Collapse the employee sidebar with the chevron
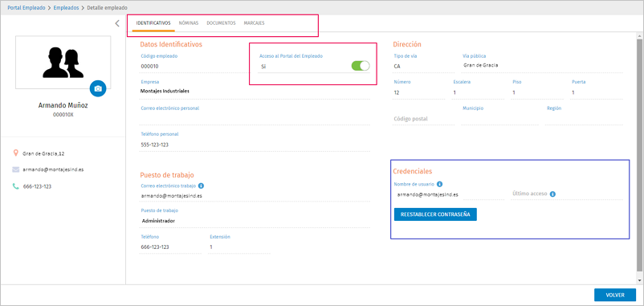The width and height of the screenshot is (644, 306). [117, 23]
